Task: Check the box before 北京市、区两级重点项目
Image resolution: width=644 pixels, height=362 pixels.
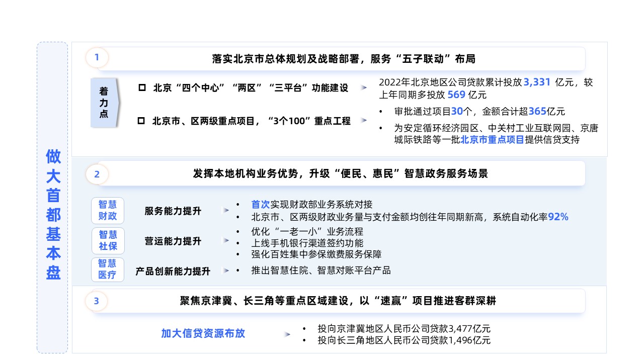Action: 142,121
